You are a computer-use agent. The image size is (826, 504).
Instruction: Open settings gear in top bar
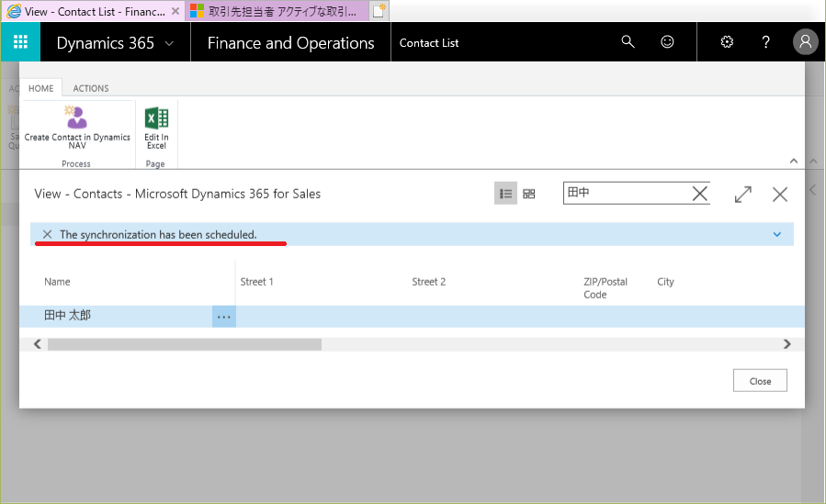click(727, 42)
